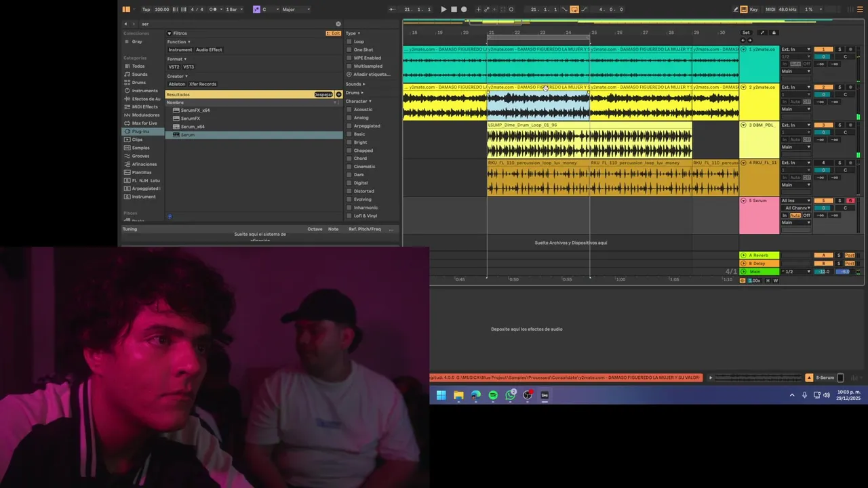868x488 pixels.
Task: Collapse the Character filter group
Action: click(359, 101)
